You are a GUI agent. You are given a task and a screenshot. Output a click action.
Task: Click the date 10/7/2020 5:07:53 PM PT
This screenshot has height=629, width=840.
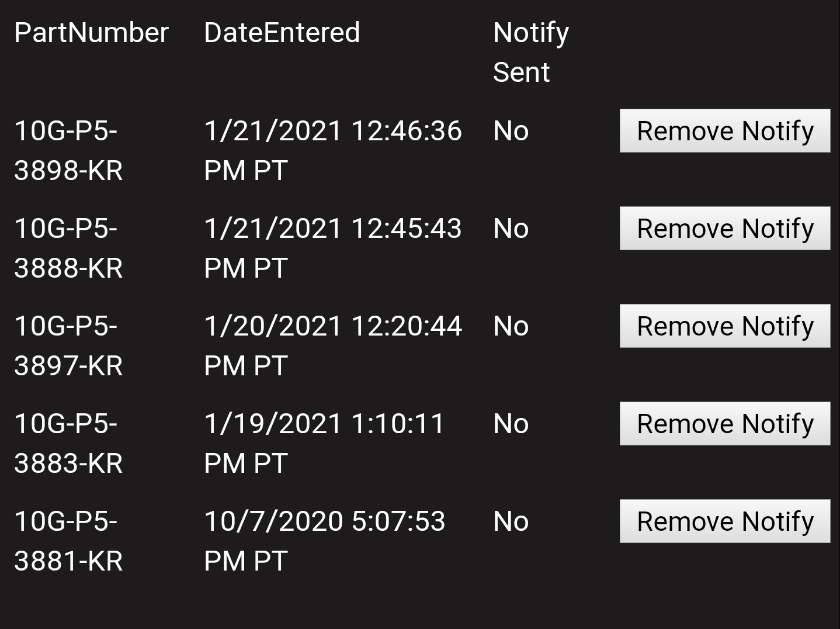[x=324, y=541]
